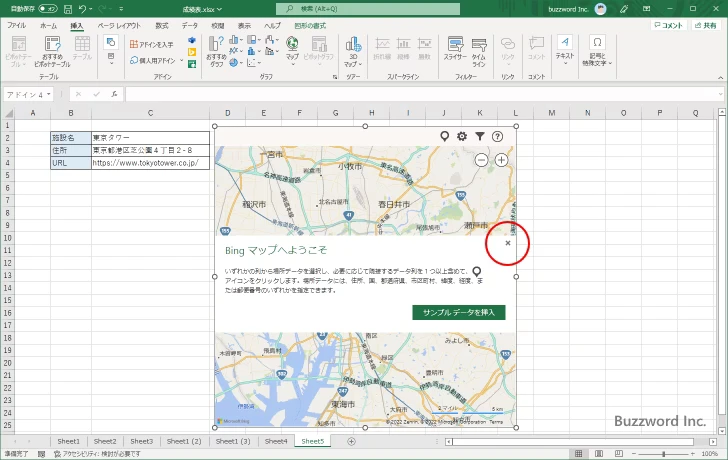This screenshot has width=728, height=460.
Task: Insert a column or bar chart
Action: [x=235, y=40]
